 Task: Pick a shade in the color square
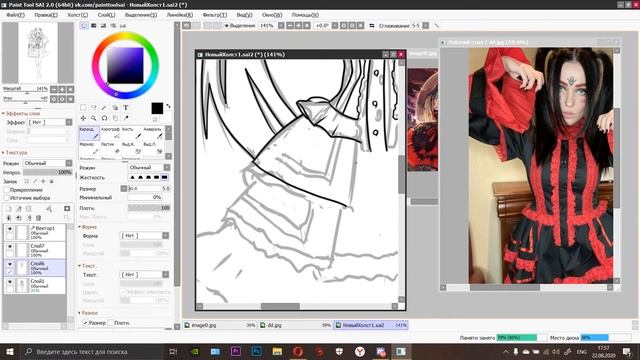click(x=125, y=65)
